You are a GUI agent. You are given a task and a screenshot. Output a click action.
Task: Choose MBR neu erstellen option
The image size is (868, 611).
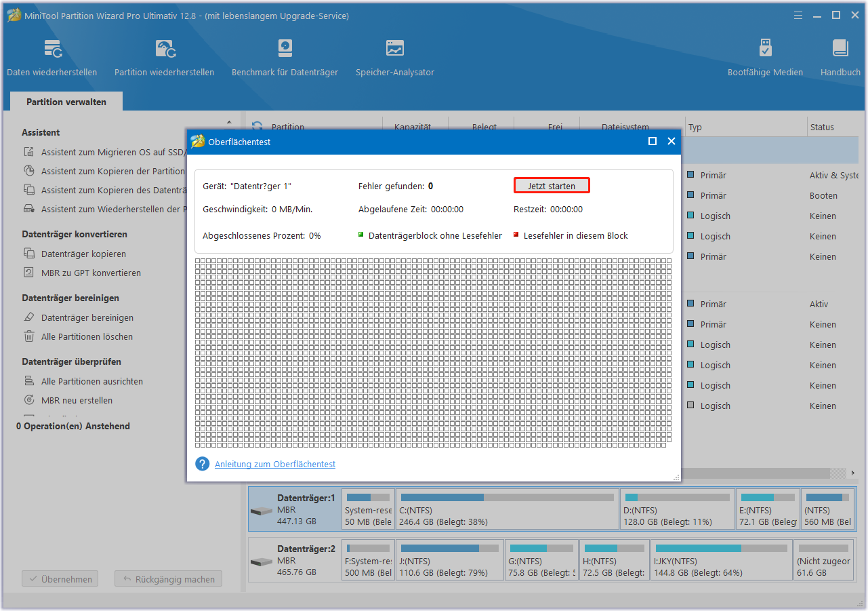(77, 401)
